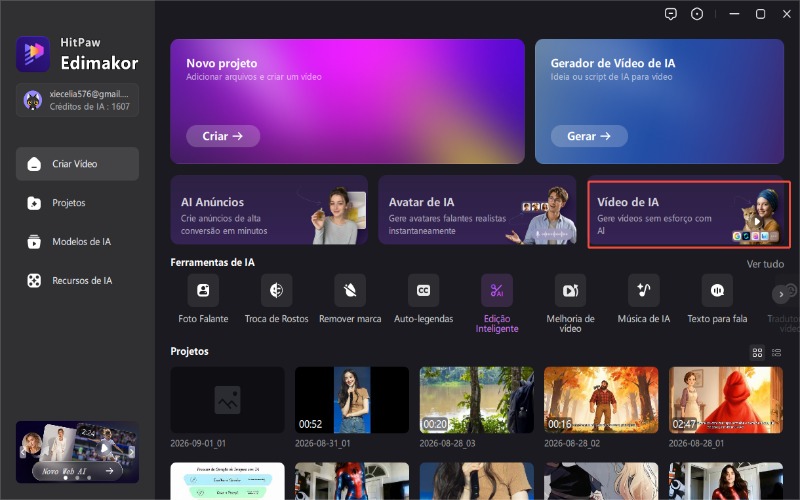The image size is (800, 500).
Task: Show more AI tools with right arrow
Action: click(781, 294)
